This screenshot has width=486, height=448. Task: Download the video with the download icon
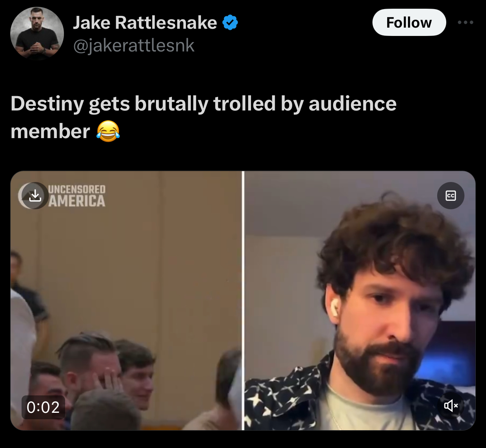tap(35, 196)
